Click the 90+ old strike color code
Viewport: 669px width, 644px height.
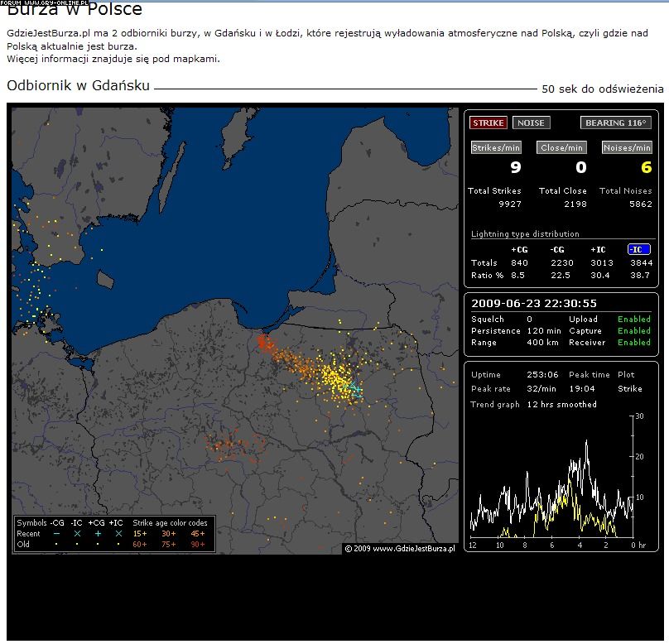(198, 545)
